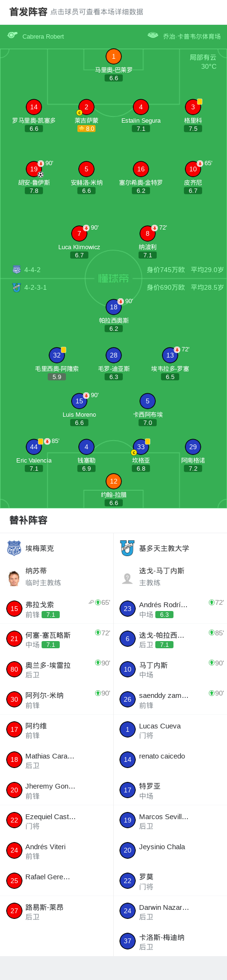Open the 埃梅莱克 team crest in substitutes
Image resolution: width=227 pixels, height=980 pixels.
(x=14, y=548)
